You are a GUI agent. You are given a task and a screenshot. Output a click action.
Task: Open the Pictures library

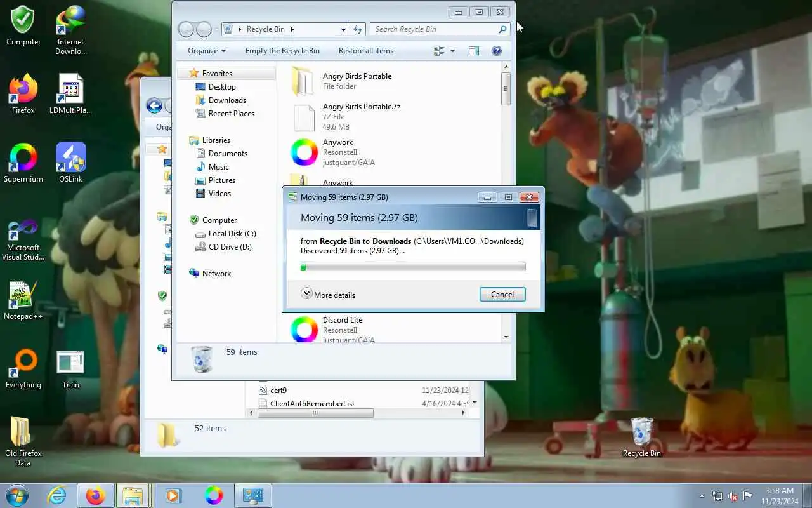pyautogui.click(x=222, y=180)
